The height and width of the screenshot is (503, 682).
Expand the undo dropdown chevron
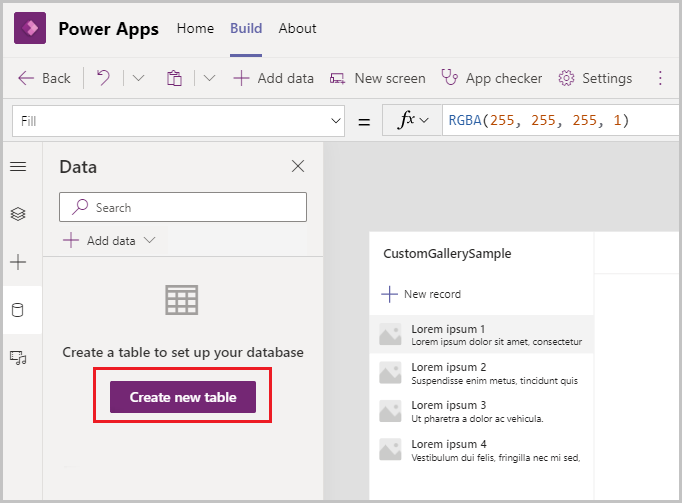(138, 78)
